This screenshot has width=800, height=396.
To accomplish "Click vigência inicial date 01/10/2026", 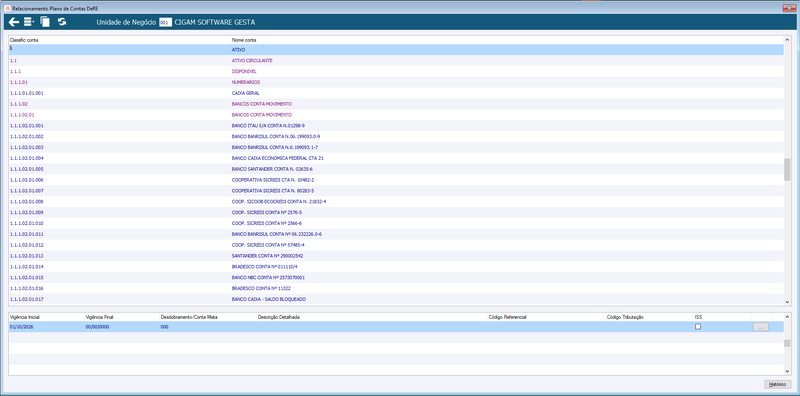I will (x=21, y=327).
